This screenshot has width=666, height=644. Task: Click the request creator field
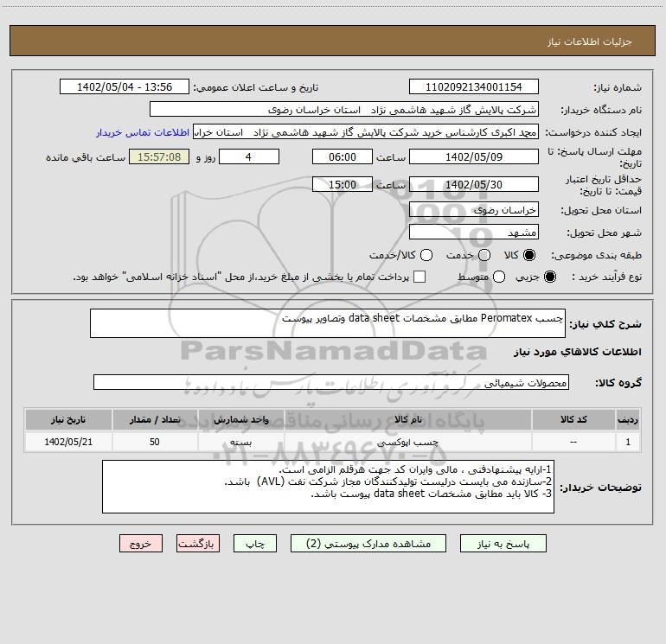(366, 132)
